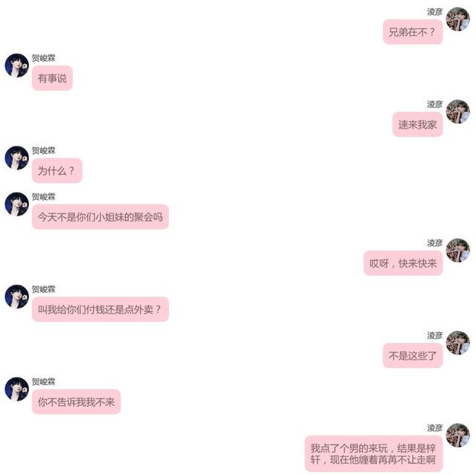Click 贺峻霖's avatar beside "有事说"
The height and width of the screenshot is (475, 476).
click(16, 65)
